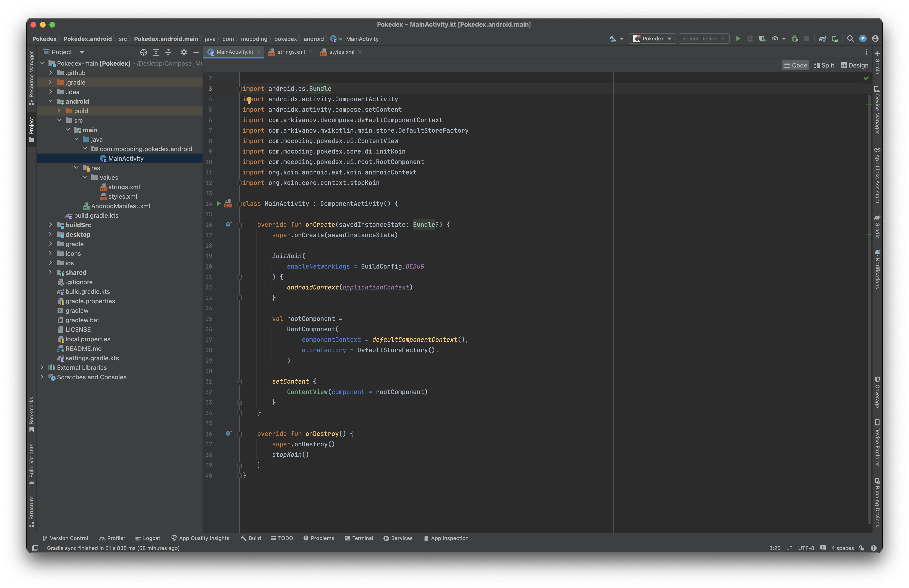Click the Run with Coverage shield icon
Screen dimensions: 909x588
762,39
